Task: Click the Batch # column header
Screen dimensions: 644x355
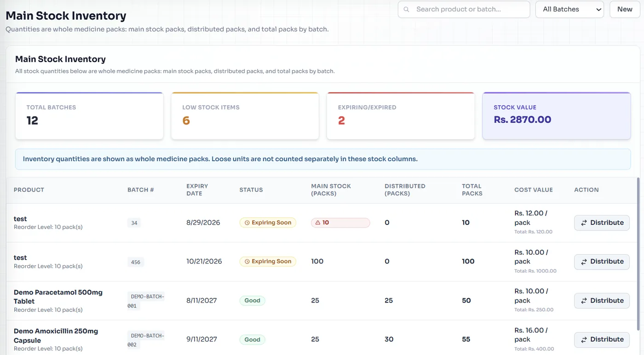Action: tap(141, 190)
